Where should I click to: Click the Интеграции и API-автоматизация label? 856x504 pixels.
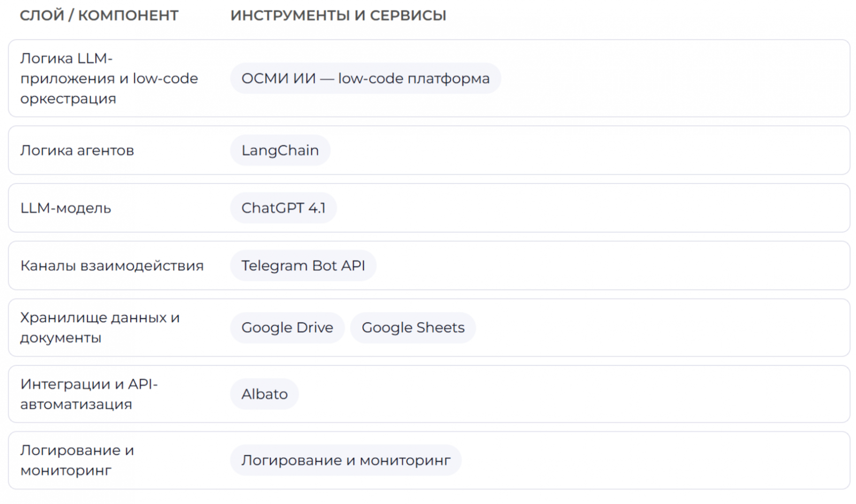[x=89, y=394]
